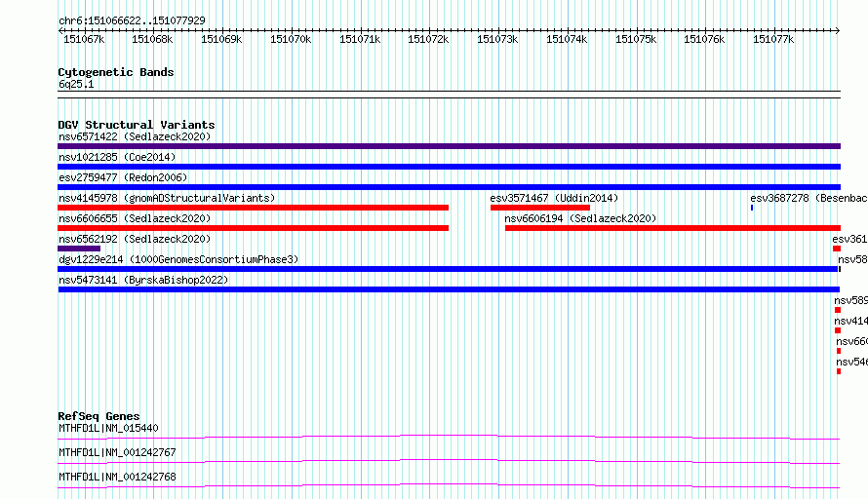Select the red nsv4145978 variant bar

pos(253,208)
